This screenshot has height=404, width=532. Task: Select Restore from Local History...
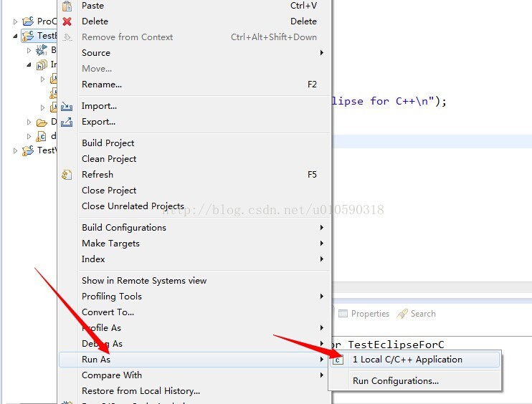[x=194, y=391]
